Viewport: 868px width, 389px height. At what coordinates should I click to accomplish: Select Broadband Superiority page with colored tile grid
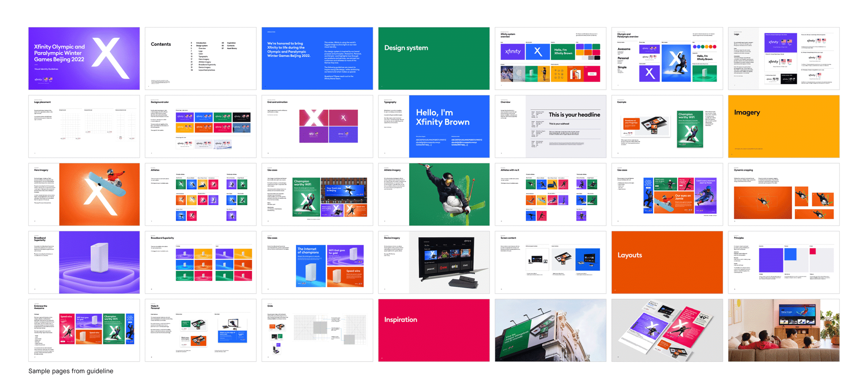200,262
